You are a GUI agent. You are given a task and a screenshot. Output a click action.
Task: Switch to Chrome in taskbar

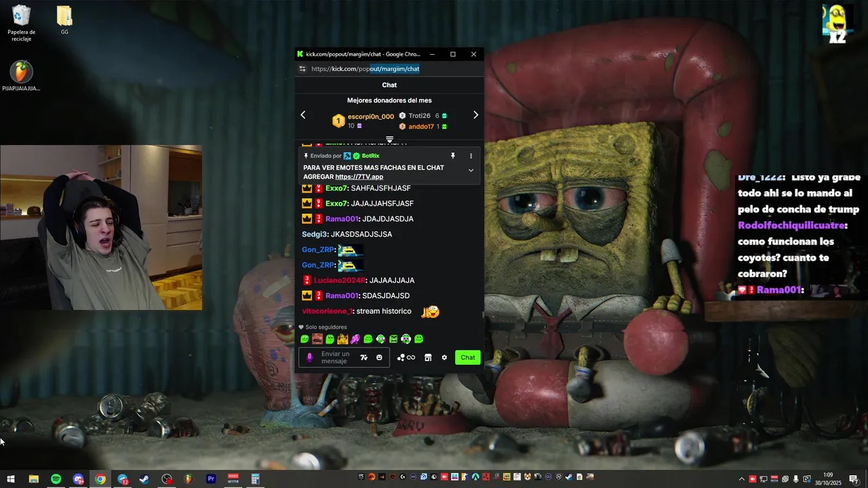tap(100, 479)
